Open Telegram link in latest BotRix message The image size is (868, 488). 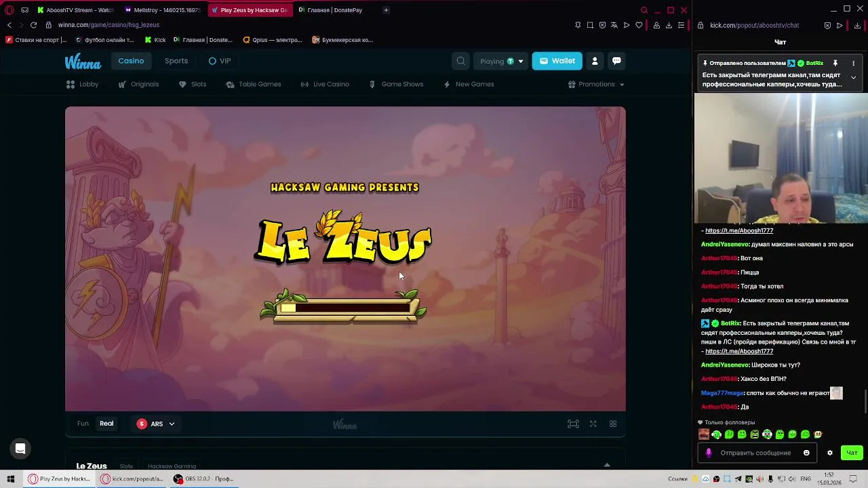click(739, 351)
